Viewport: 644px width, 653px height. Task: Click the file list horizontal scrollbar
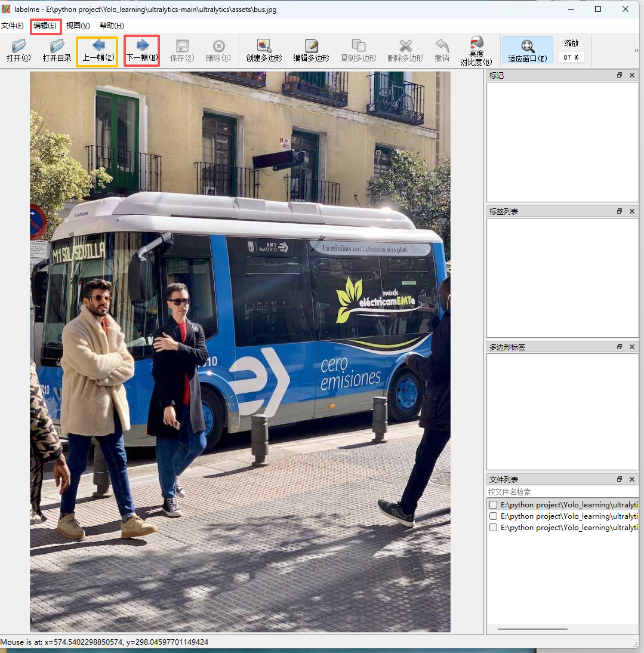pyautogui.click(x=532, y=629)
